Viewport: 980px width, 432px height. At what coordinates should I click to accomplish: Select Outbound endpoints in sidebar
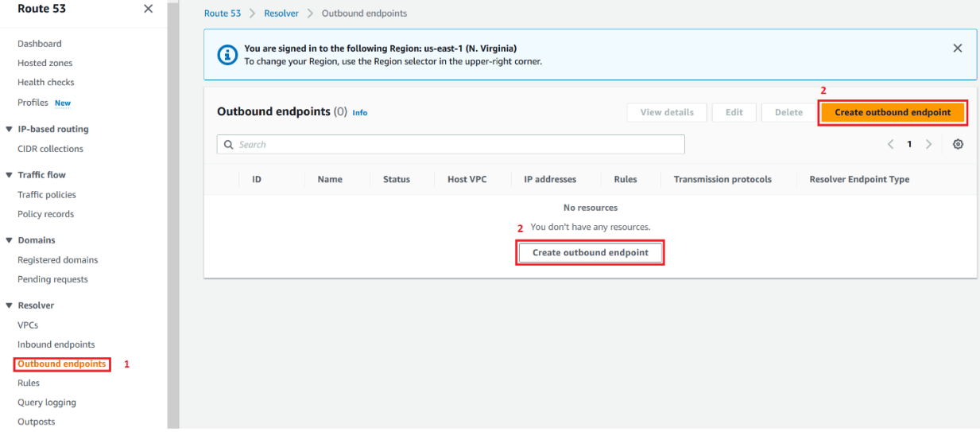coord(61,364)
